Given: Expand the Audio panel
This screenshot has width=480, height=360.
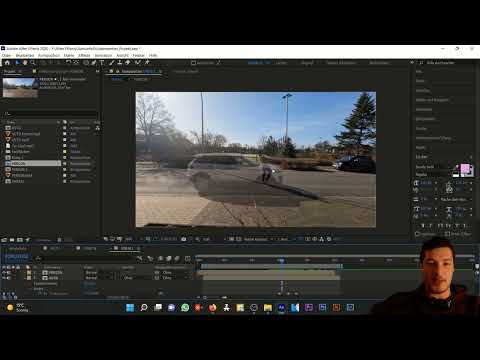Looking at the screenshot, I should point(420,81).
